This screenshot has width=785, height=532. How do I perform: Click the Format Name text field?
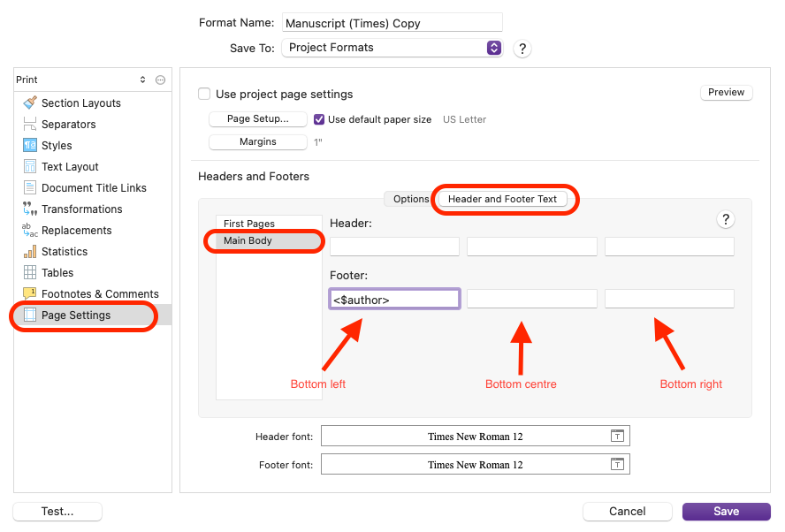(x=392, y=22)
